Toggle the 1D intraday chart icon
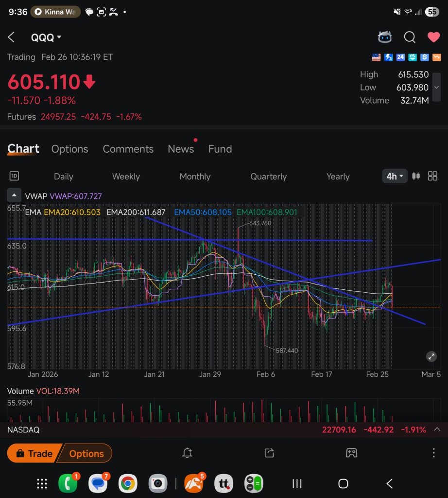Viewport: 448px width, 498px height. (14, 176)
